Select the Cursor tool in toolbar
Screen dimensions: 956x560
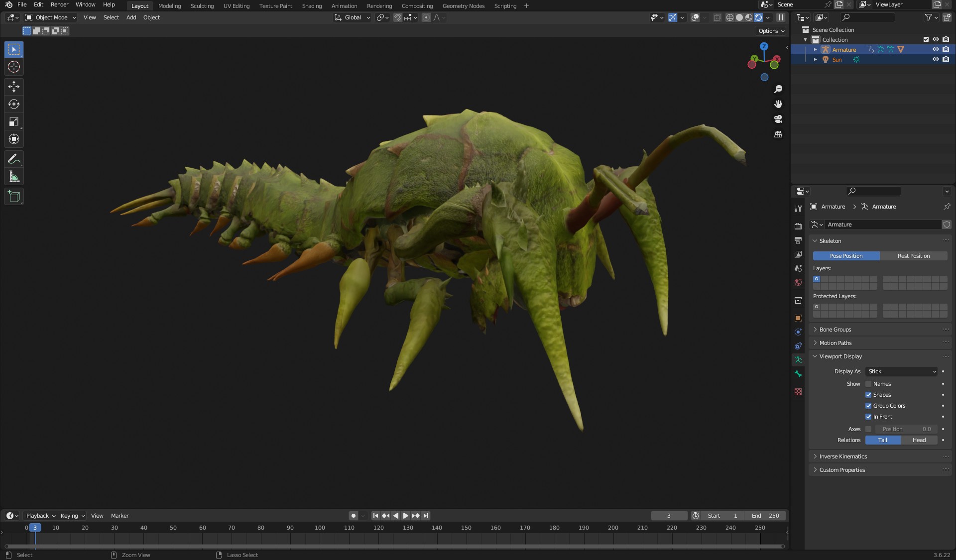pyautogui.click(x=14, y=67)
